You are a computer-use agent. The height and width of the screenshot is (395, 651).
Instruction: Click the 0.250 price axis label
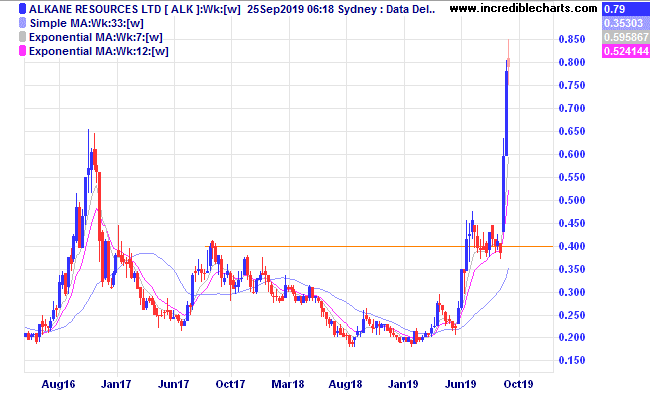pos(572,315)
